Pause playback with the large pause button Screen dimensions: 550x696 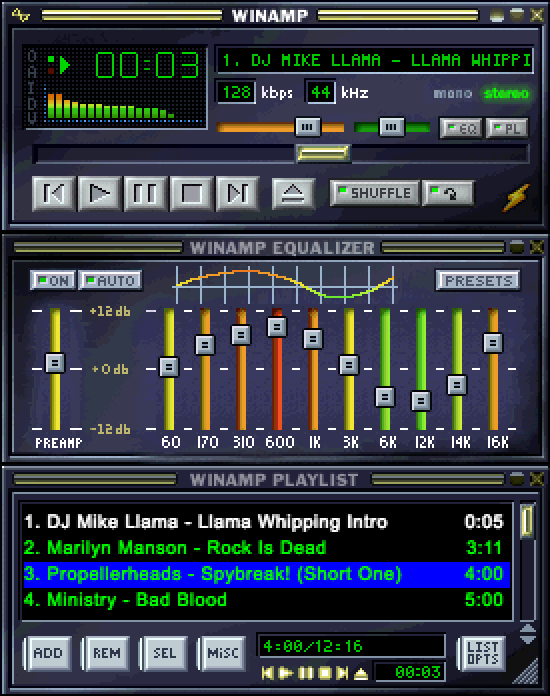point(146,193)
